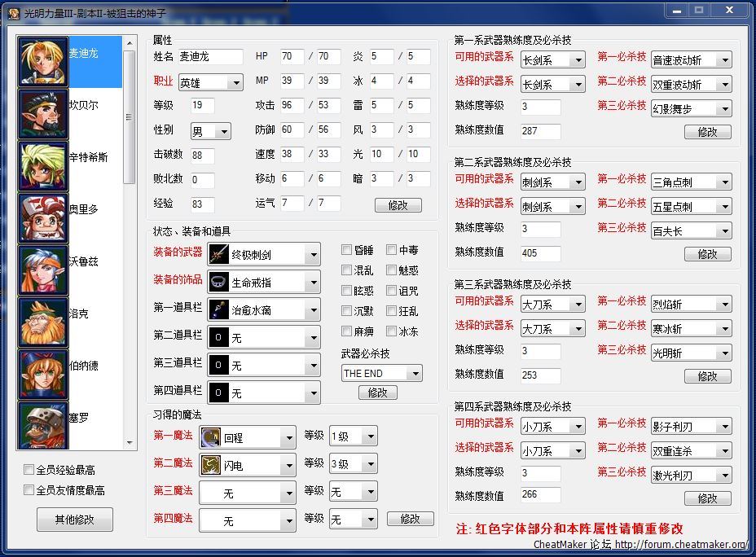Open the 职业 英雄 dropdown
The width and height of the screenshot is (756, 557).
[210, 82]
